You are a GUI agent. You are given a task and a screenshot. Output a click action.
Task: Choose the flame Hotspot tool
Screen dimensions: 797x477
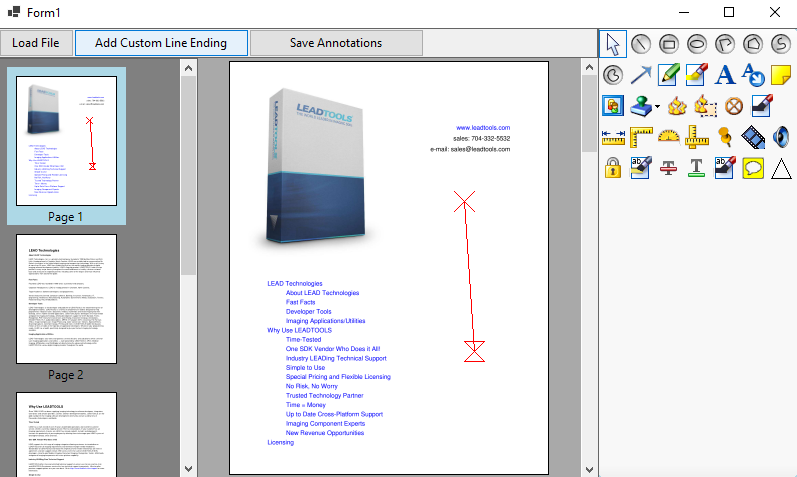point(678,106)
